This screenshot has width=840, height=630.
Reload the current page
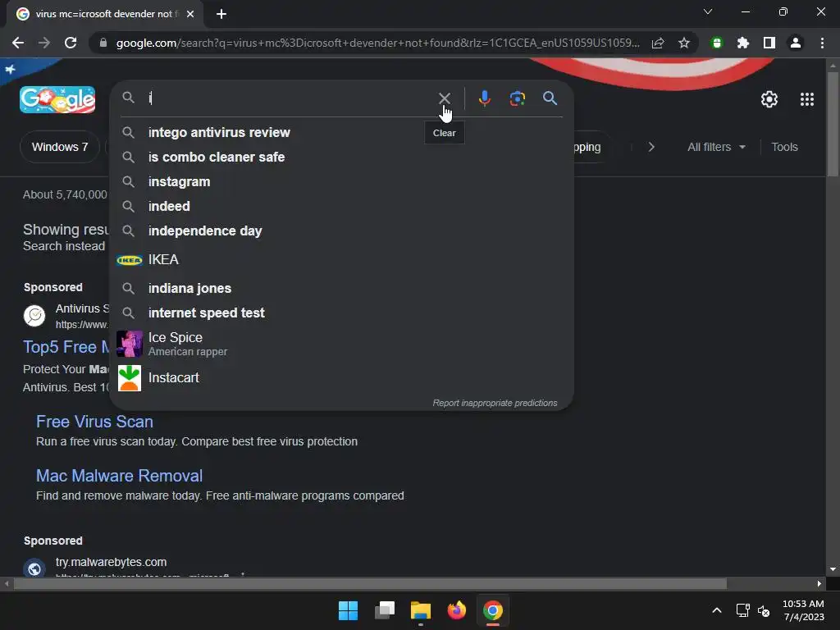(71, 43)
